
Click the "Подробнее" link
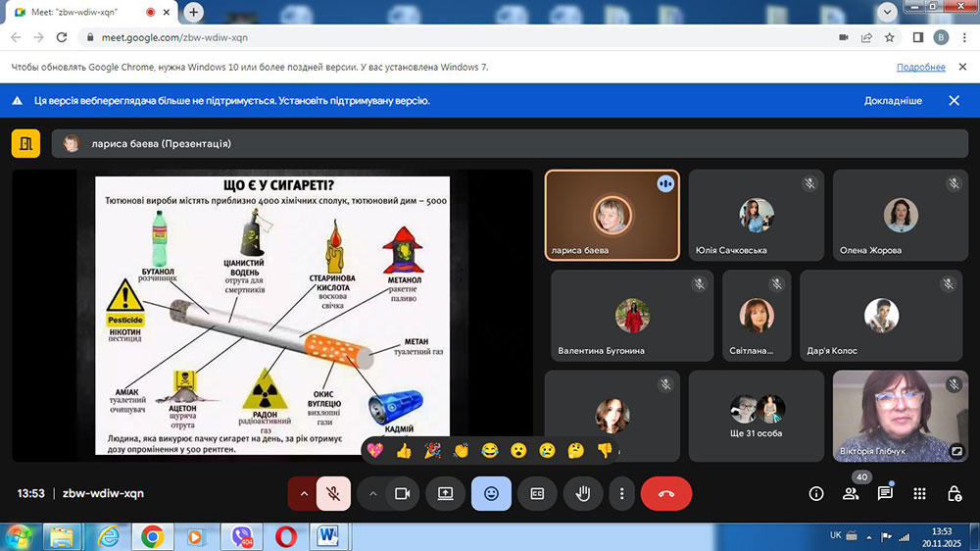(920, 68)
